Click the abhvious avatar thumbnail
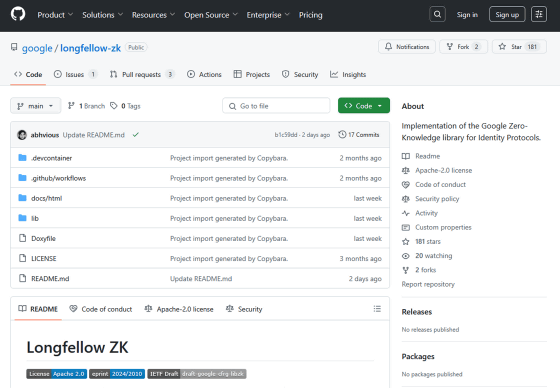Image resolution: width=560 pixels, height=388 pixels. (x=22, y=135)
